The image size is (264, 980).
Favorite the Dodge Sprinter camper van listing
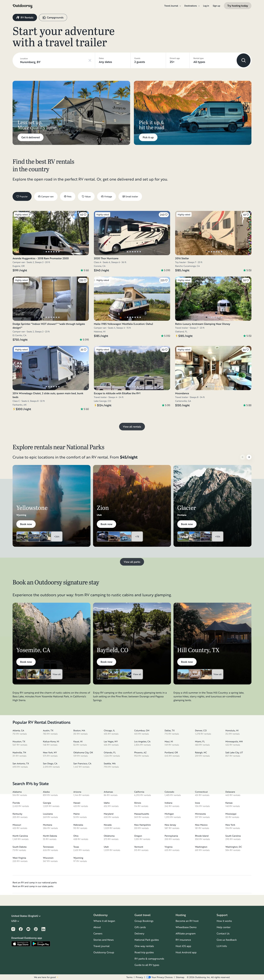(x=82, y=280)
